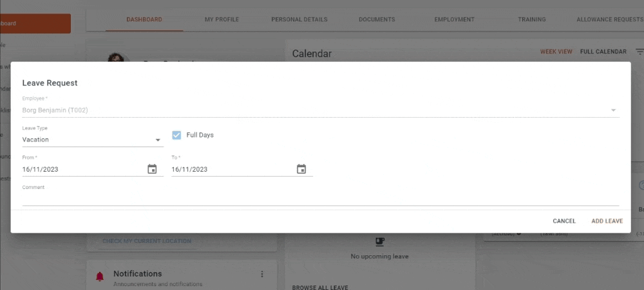Open the Personal Details tab
The width and height of the screenshot is (644, 290).
(x=299, y=19)
